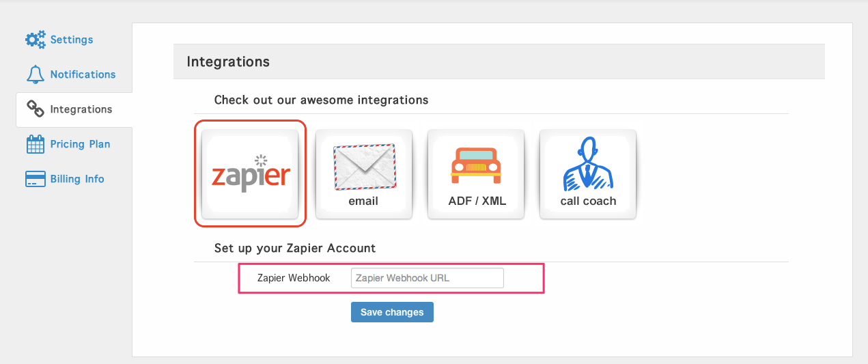Open the Settings sidebar tab
Screen dimensions: 868x364
click(72, 40)
